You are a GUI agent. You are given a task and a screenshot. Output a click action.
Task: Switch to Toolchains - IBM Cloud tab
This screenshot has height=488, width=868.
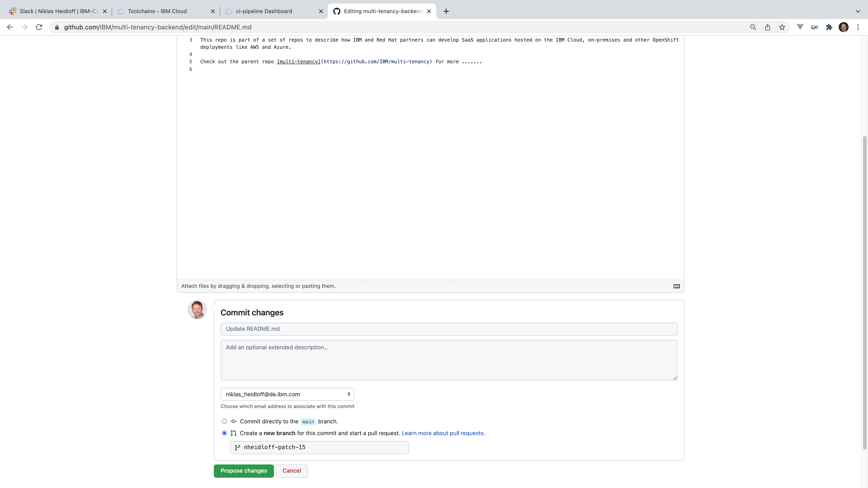tap(157, 11)
